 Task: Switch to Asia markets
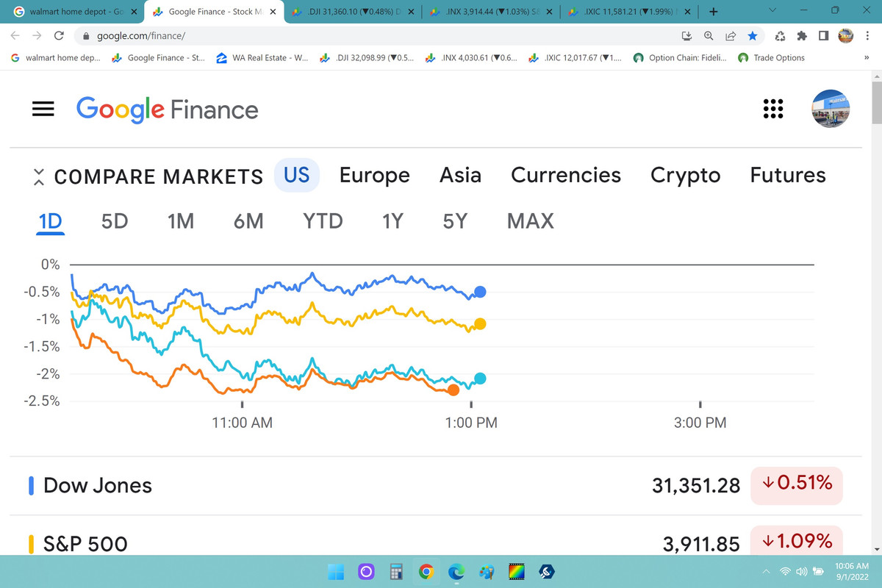[460, 175]
